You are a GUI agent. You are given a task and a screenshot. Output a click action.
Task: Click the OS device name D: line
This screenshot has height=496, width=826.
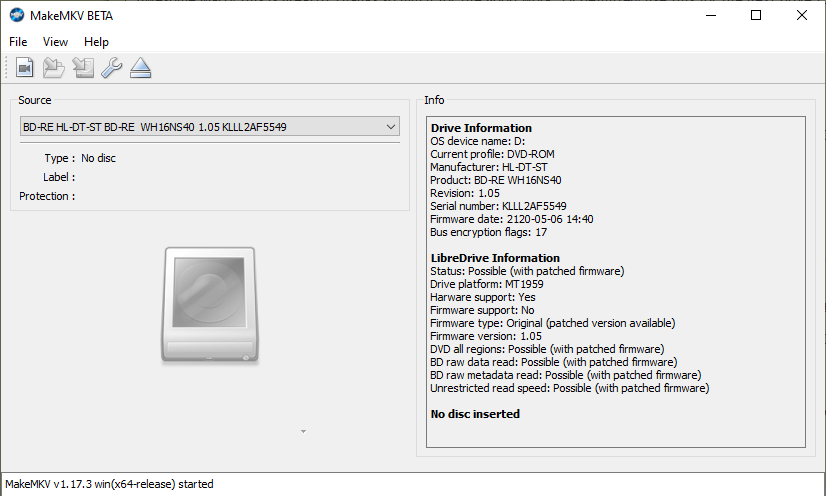[477, 141]
